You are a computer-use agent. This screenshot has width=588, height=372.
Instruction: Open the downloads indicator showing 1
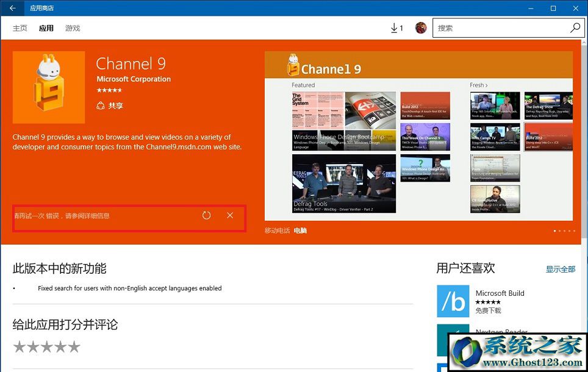click(396, 28)
